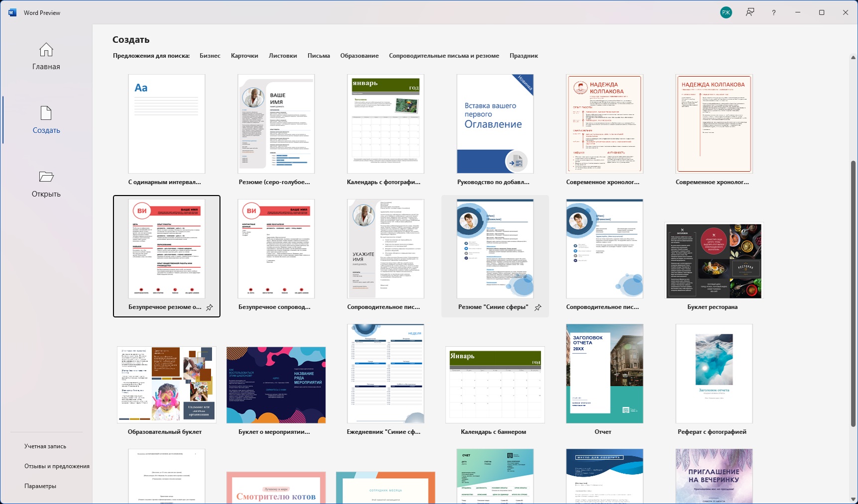
Task: Click the scrollbar up arrow
Action: [853, 57]
